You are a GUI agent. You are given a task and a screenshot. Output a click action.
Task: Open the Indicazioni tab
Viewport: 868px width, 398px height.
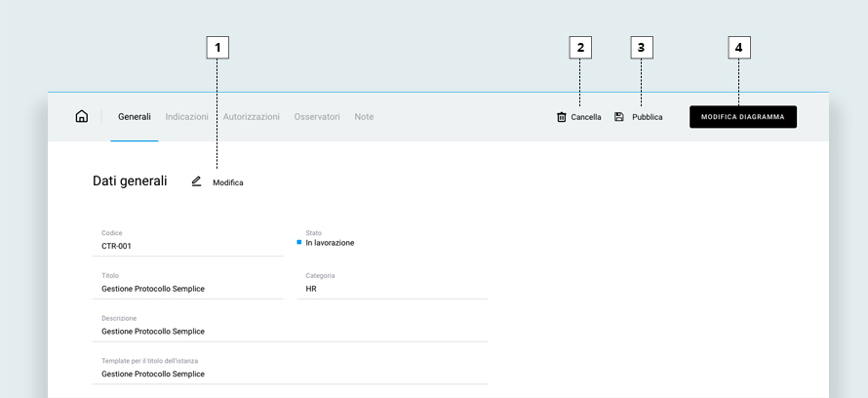[x=186, y=117]
